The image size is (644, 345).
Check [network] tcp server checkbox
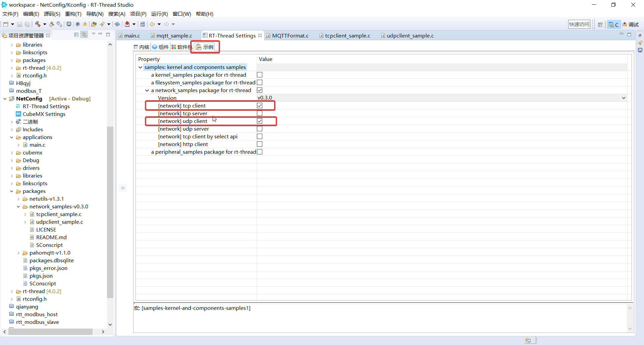pyautogui.click(x=260, y=113)
